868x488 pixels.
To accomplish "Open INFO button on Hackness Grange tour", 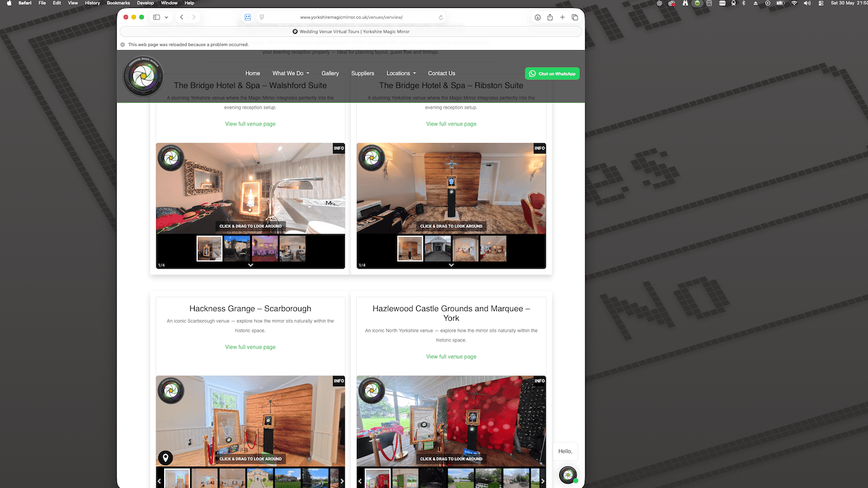I will click(339, 381).
